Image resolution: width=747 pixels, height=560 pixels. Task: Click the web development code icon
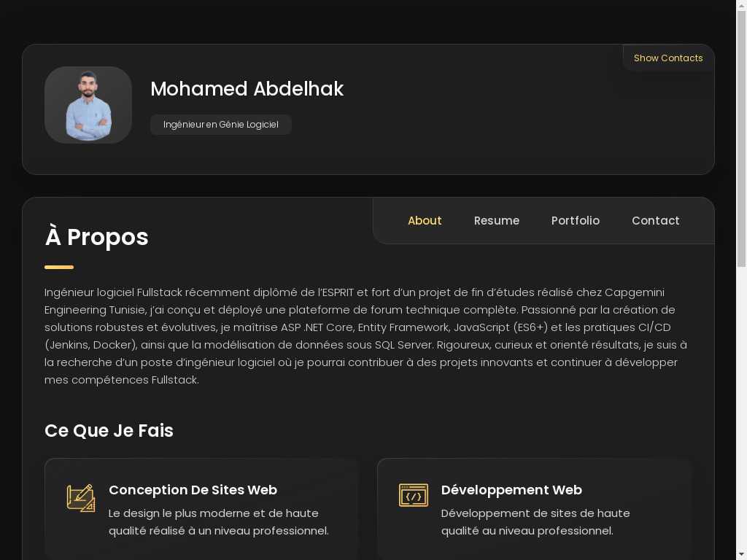click(x=414, y=495)
